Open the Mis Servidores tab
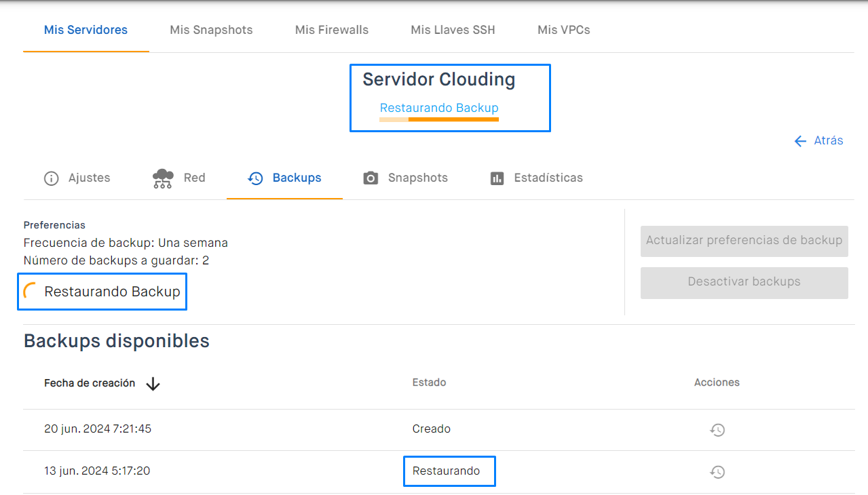 86,30
